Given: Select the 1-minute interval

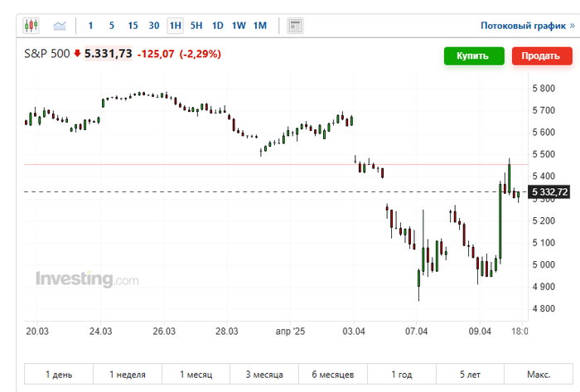Looking at the screenshot, I should (90, 26).
